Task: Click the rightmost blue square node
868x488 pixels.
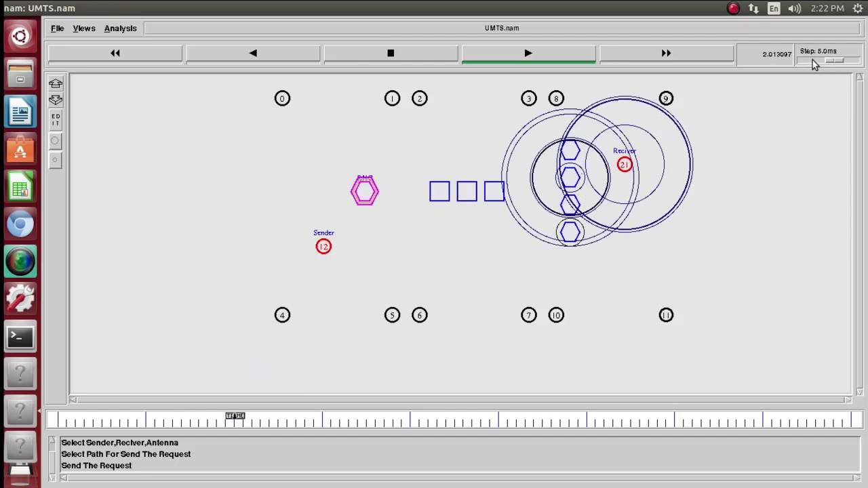Action: (x=494, y=192)
